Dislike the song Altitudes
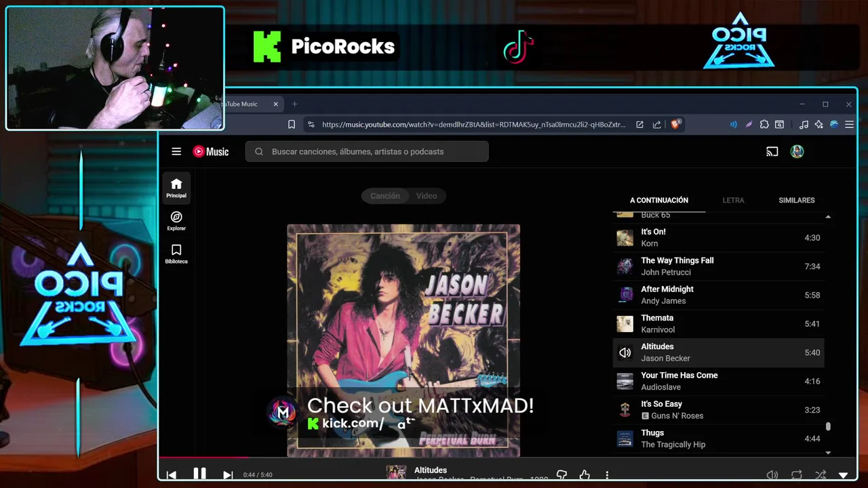Image resolution: width=868 pixels, height=488 pixels. tap(561, 475)
